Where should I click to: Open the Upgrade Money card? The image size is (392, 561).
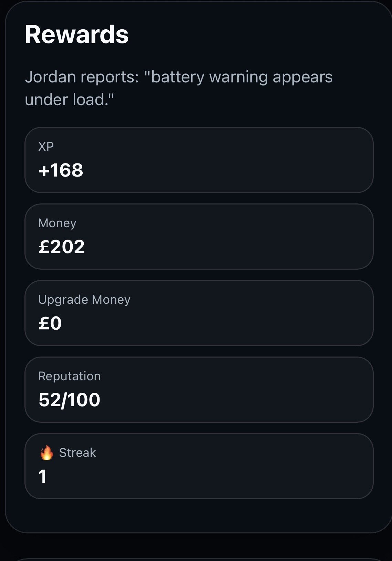coord(199,313)
